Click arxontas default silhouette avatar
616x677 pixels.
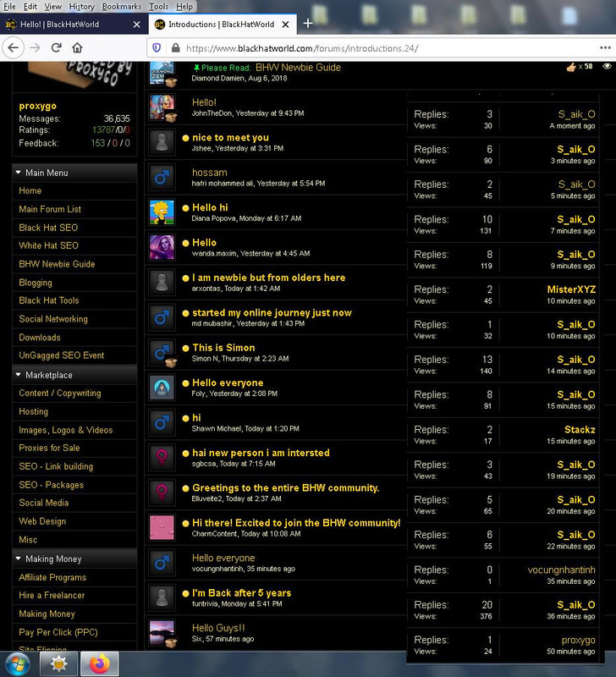[162, 282]
